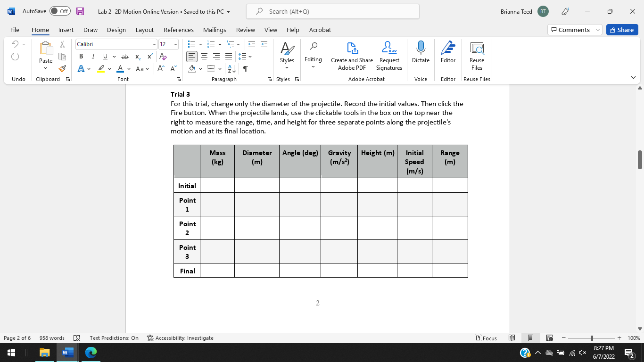This screenshot has width=644, height=362.
Task: Click Brianna Teed account name
Action: point(516,11)
